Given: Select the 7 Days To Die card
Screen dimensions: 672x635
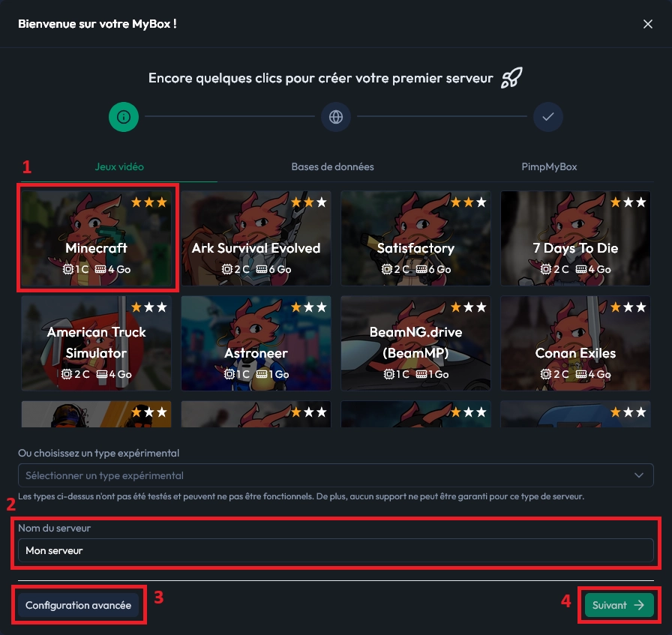Looking at the screenshot, I should (575, 238).
